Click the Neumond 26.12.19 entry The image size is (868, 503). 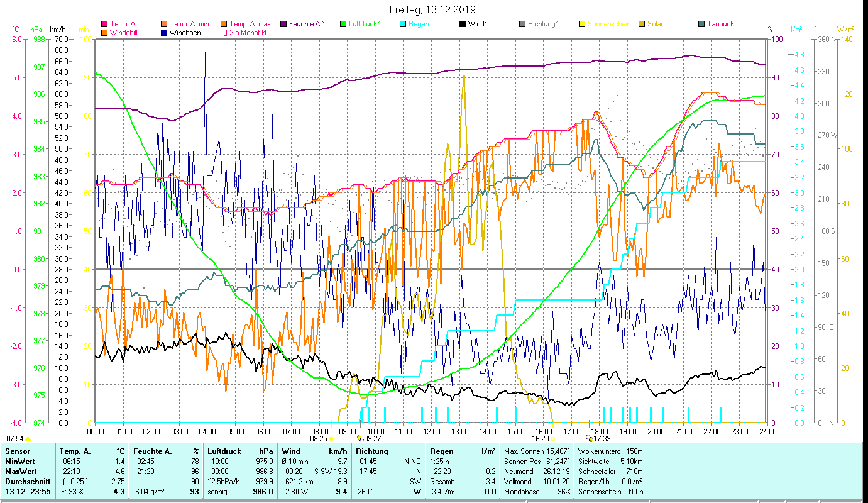coord(537,472)
